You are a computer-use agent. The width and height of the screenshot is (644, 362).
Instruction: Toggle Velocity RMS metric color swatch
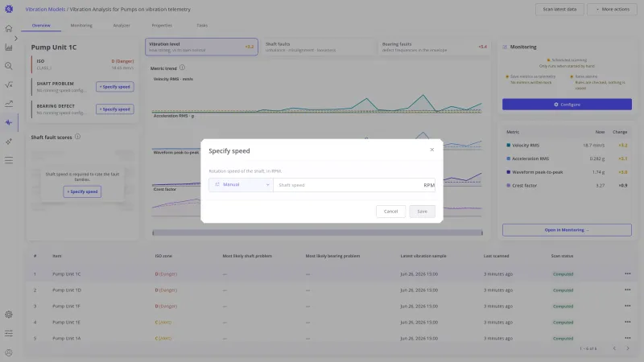pyautogui.click(x=509, y=146)
